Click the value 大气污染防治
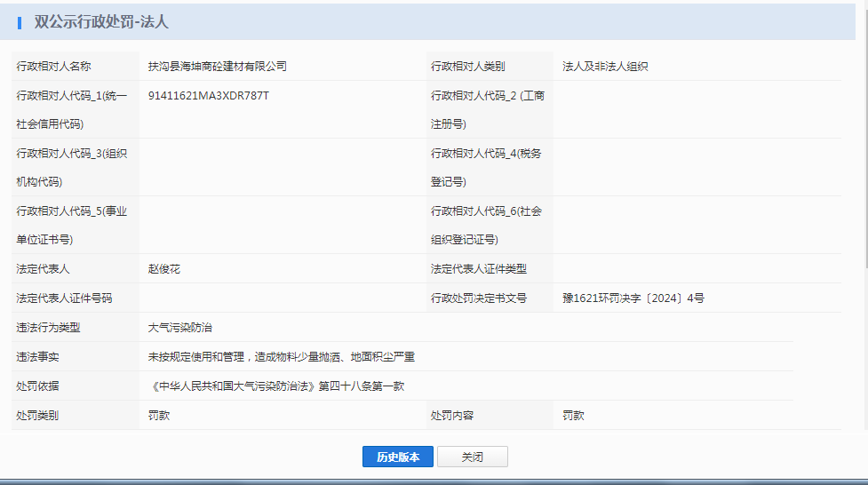The image size is (868, 485). pos(180,328)
